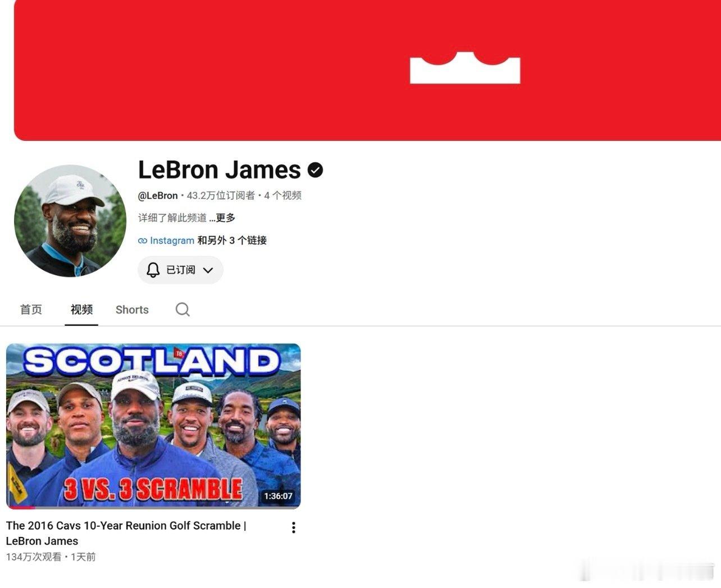The image size is (721, 588).
Task: Click the LeBron James circular profile avatar
Action: click(x=70, y=220)
